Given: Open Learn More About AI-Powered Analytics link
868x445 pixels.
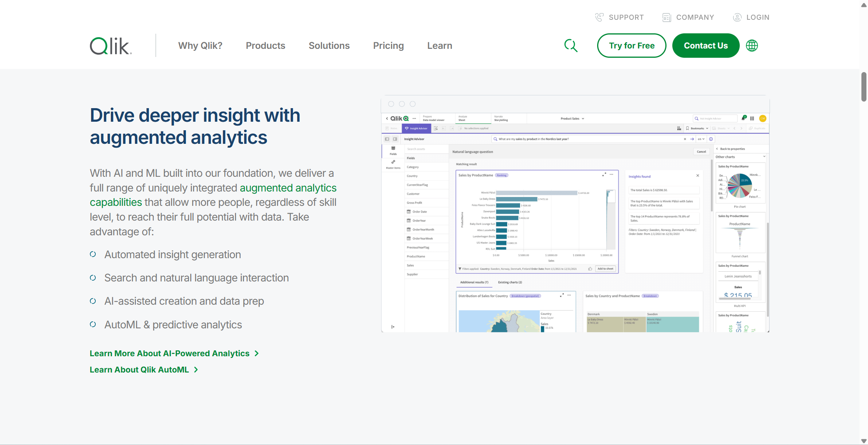Looking at the screenshot, I should coord(170,354).
